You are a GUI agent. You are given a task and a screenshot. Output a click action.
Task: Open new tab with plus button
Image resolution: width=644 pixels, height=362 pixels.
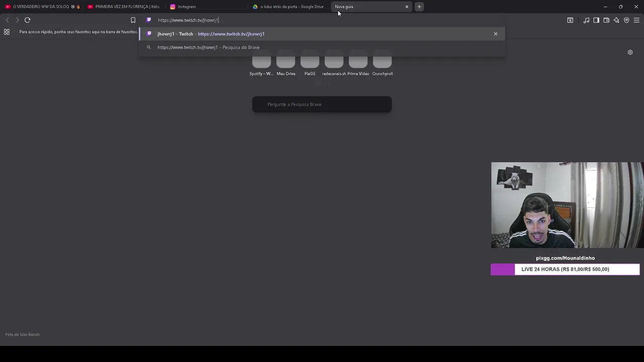[419, 7]
